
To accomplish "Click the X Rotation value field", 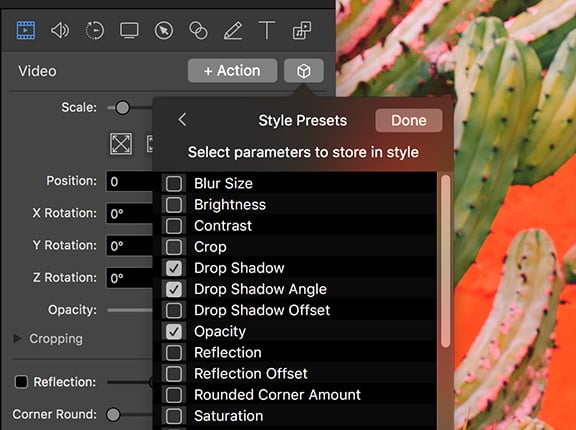I will (x=129, y=213).
